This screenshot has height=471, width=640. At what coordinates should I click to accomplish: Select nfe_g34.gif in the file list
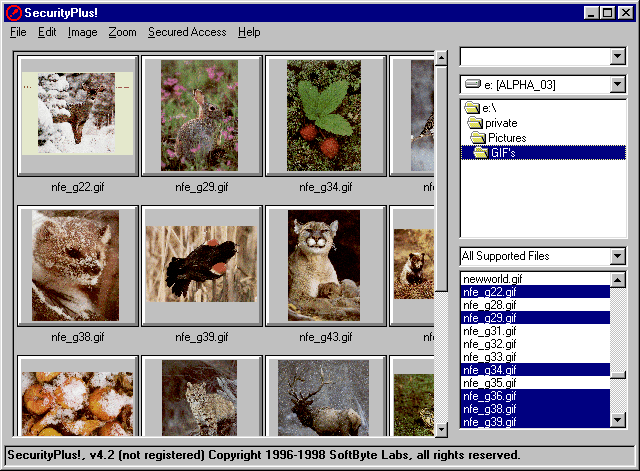pyautogui.click(x=536, y=370)
